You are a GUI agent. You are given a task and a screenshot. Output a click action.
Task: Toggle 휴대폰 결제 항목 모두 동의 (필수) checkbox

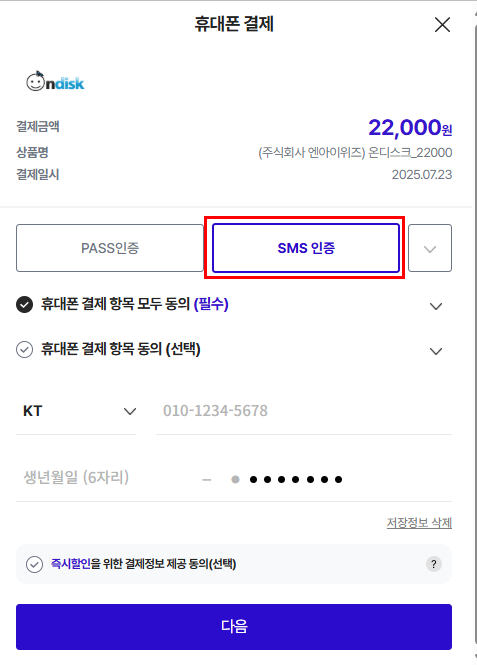click(25, 304)
